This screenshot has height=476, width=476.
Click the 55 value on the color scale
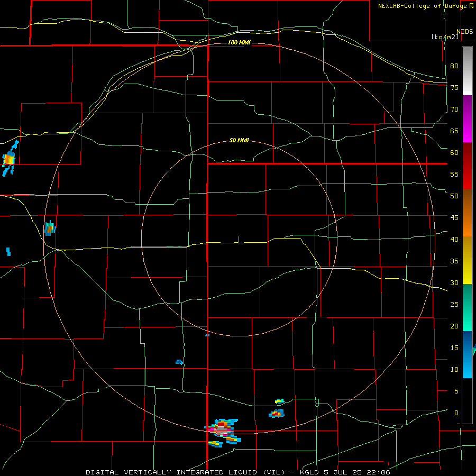[x=454, y=174]
